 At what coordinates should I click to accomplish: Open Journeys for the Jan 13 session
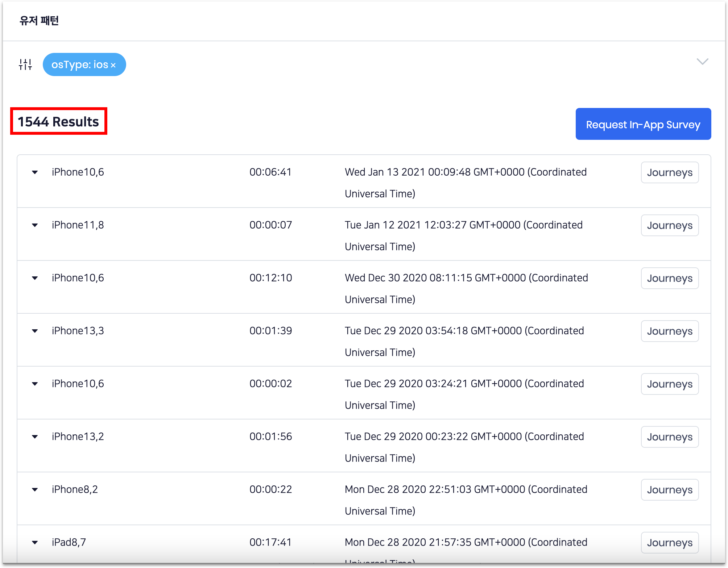click(669, 172)
